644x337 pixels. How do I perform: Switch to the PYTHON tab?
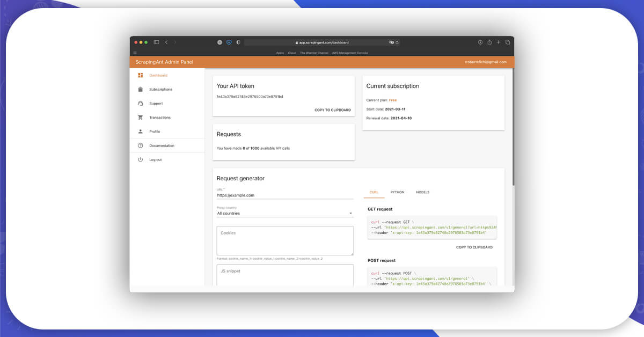click(x=398, y=192)
